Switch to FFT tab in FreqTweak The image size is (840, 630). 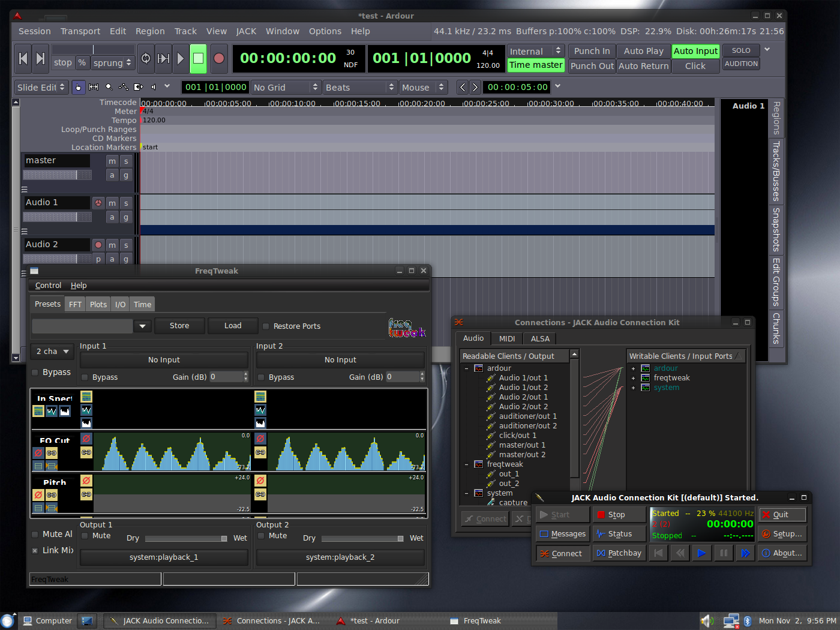pyautogui.click(x=75, y=305)
